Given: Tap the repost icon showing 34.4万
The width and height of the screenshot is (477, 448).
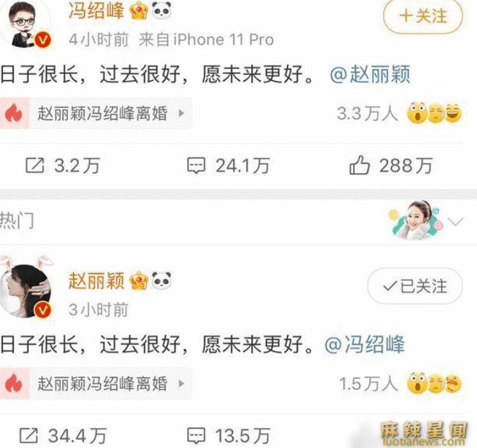Looking at the screenshot, I should [x=29, y=436].
